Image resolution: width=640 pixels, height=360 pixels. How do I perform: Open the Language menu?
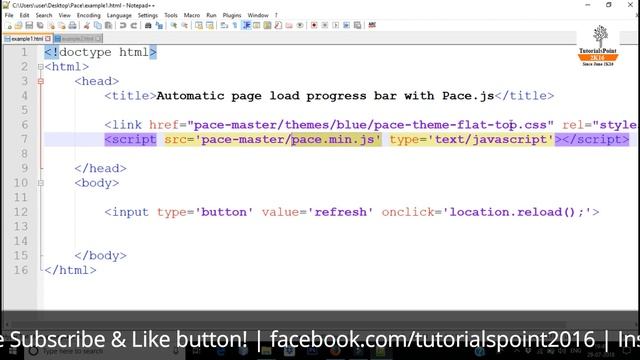(119, 15)
